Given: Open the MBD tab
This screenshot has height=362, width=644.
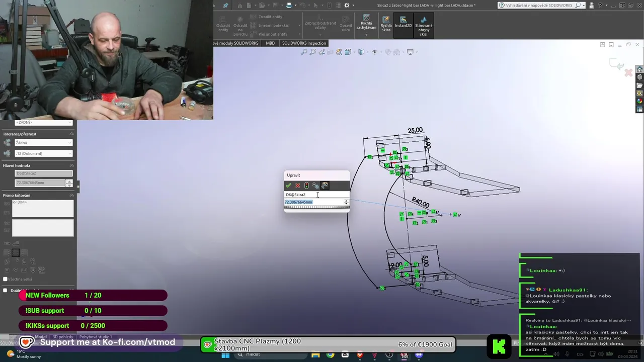Looking at the screenshot, I should (270, 43).
